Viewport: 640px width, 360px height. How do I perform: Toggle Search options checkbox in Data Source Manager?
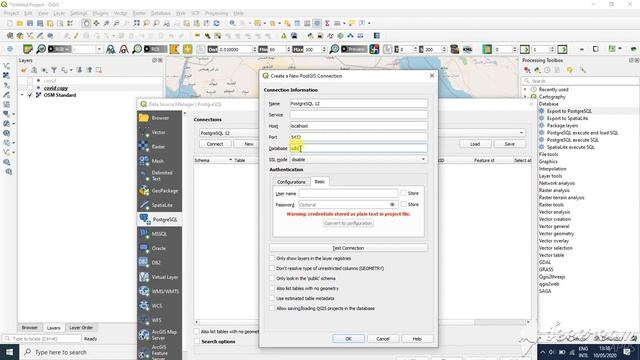pos(197,341)
